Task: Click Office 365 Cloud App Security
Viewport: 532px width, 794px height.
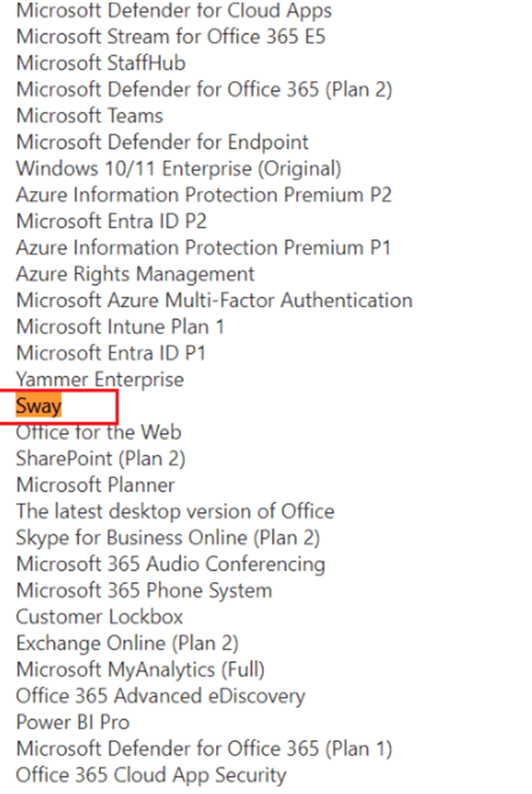Action: tap(152, 774)
